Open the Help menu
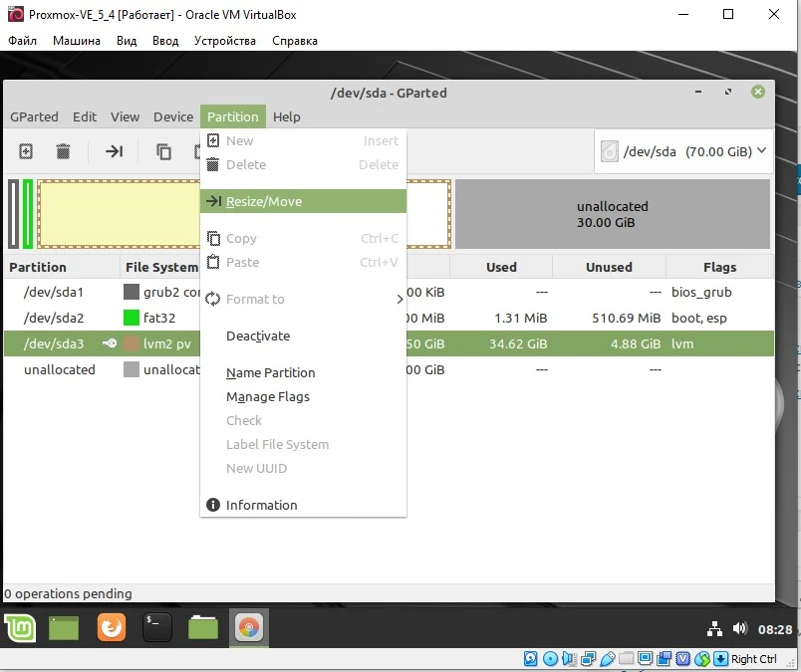The width and height of the screenshot is (801, 672). click(287, 116)
